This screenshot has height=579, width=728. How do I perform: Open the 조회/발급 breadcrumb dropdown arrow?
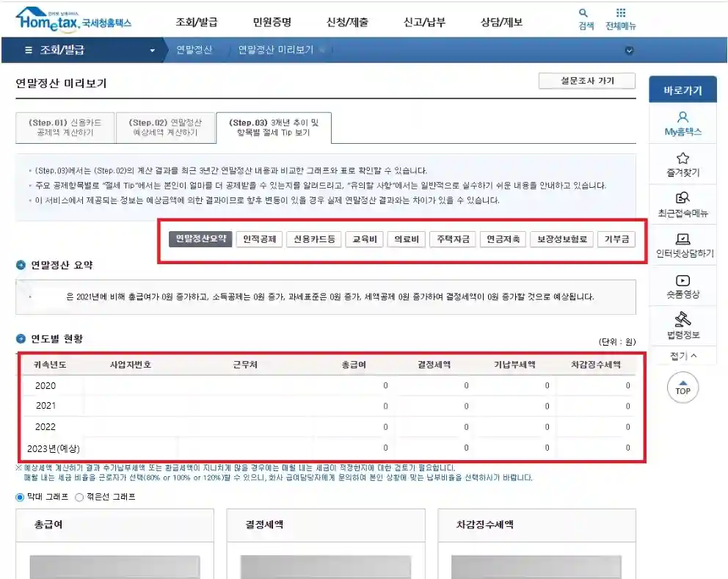click(x=152, y=51)
